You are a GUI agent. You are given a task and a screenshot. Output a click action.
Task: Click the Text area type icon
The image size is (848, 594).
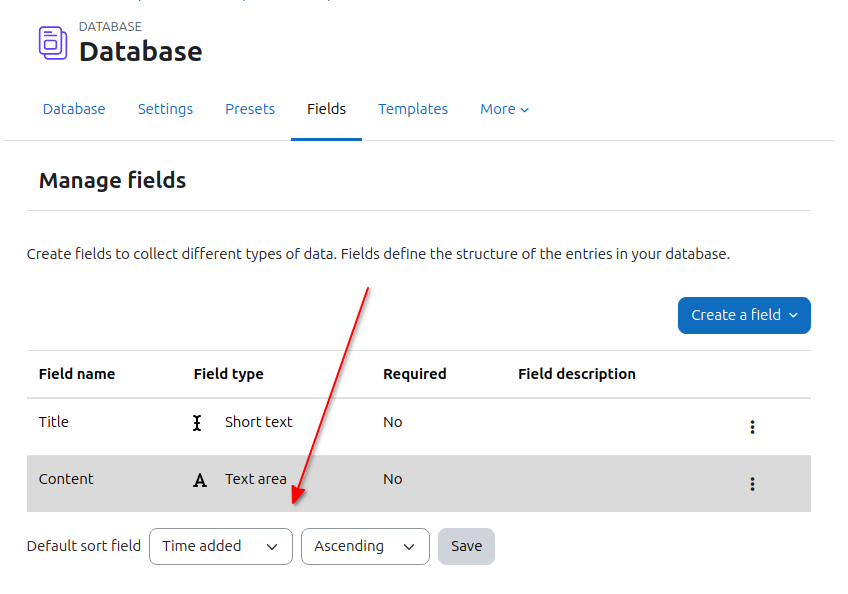click(x=200, y=480)
